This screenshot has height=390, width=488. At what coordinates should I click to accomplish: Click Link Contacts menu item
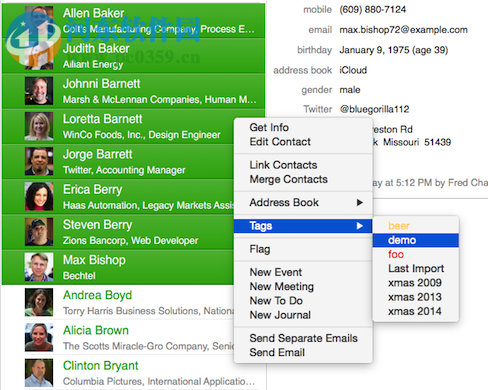coord(283,165)
